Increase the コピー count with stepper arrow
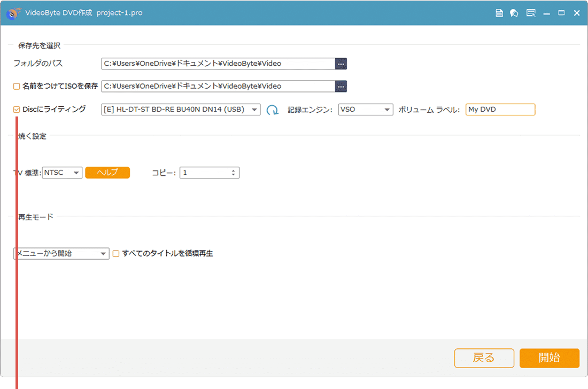588x389 pixels. point(233,170)
